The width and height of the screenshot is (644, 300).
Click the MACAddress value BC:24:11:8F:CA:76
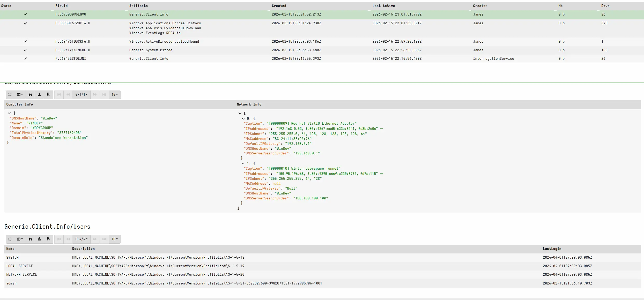[292, 139]
